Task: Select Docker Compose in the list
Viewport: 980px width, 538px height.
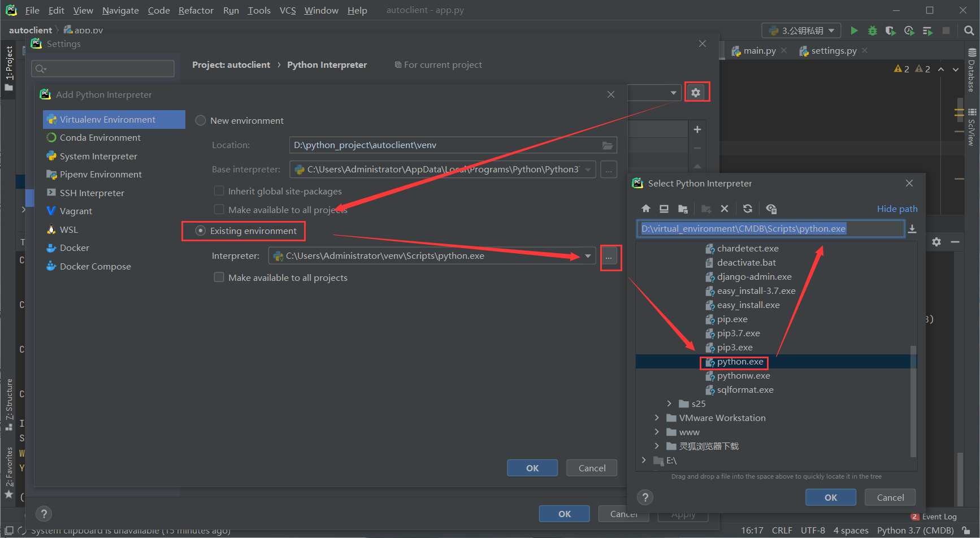Action: pos(114,266)
